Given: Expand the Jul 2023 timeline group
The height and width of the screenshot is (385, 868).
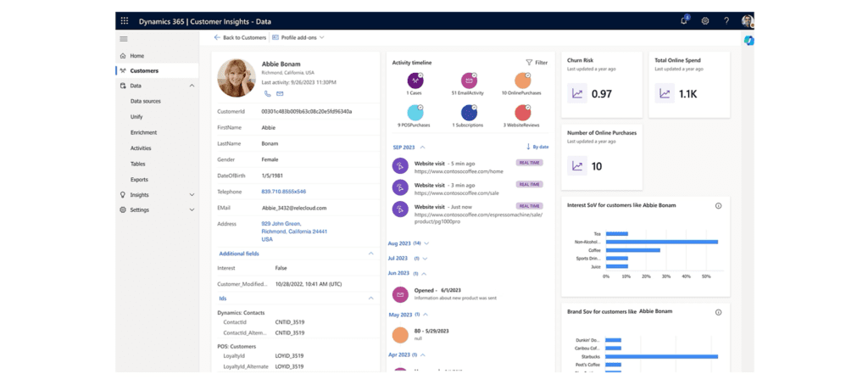Looking at the screenshot, I should point(424,258).
